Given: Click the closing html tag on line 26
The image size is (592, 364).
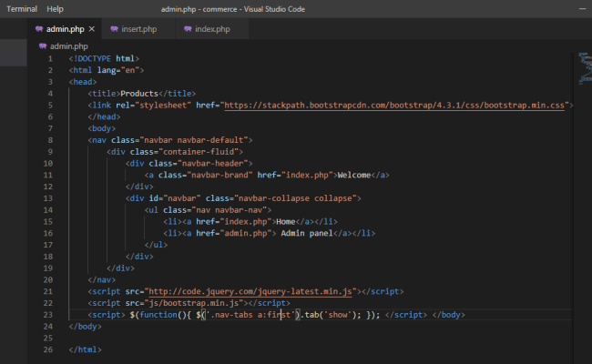Looking at the screenshot, I should (x=85, y=349).
